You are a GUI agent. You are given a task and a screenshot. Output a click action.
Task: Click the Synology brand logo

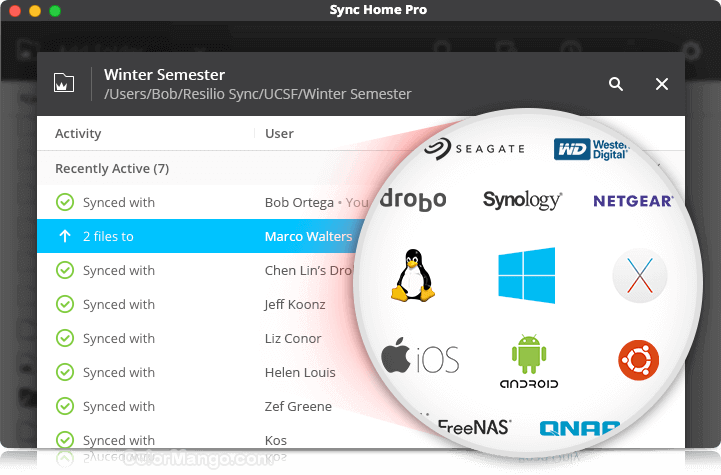[522, 200]
